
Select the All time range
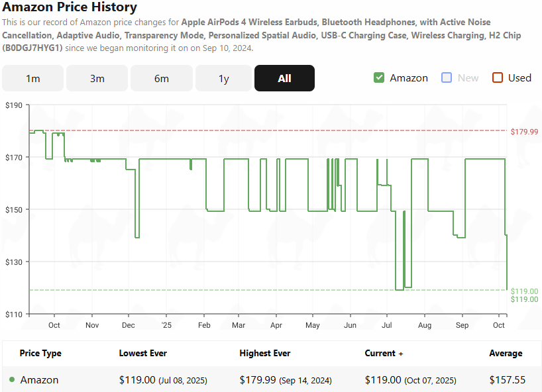tap(284, 77)
